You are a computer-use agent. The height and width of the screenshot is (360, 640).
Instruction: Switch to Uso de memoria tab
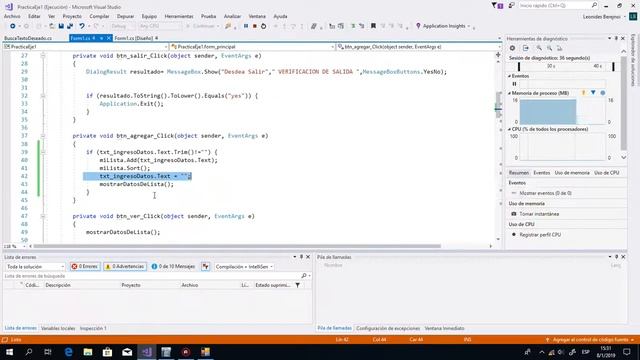(572, 173)
